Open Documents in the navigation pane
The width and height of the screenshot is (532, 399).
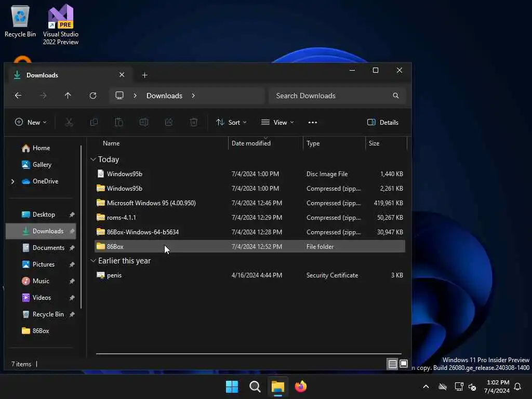click(x=48, y=248)
